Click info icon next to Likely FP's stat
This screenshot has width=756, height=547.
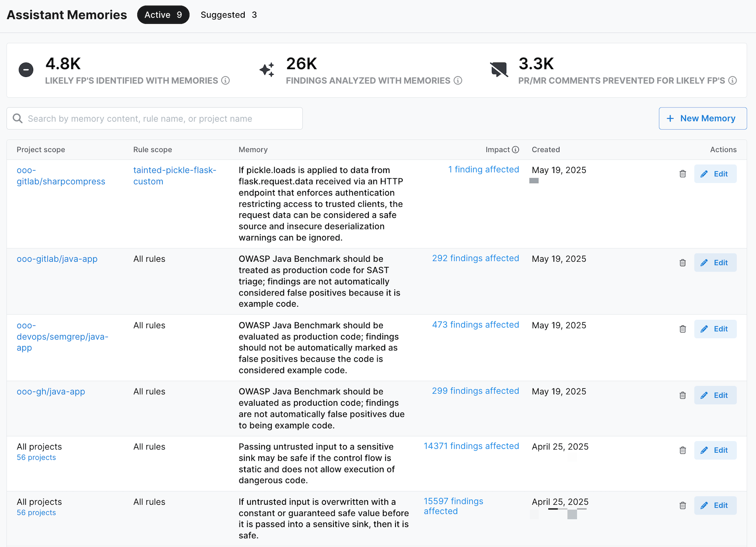tap(226, 80)
